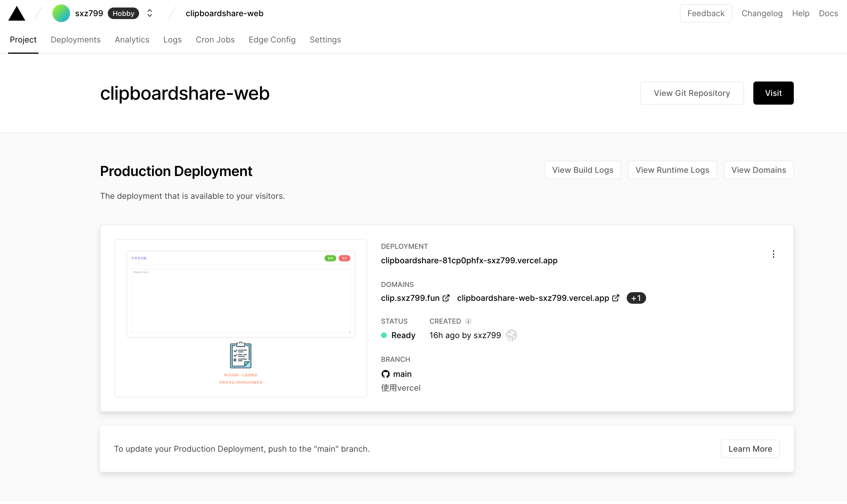Click the green Ready status dot

(384, 335)
